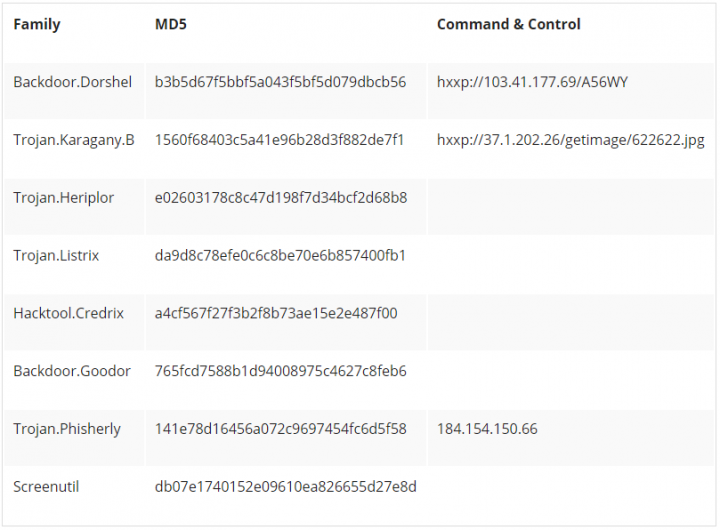Click the MD5 hash starting with a4cf567f
Viewport: 720px width, 530px height.
tap(276, 313)
